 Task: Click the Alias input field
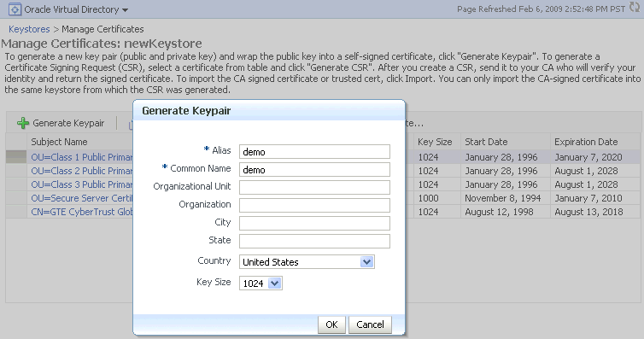[314, 151]
